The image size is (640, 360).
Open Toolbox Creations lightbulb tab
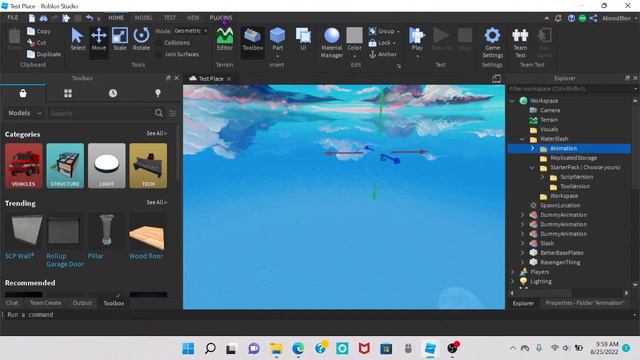pyautogui.click(x=158, y=93)
